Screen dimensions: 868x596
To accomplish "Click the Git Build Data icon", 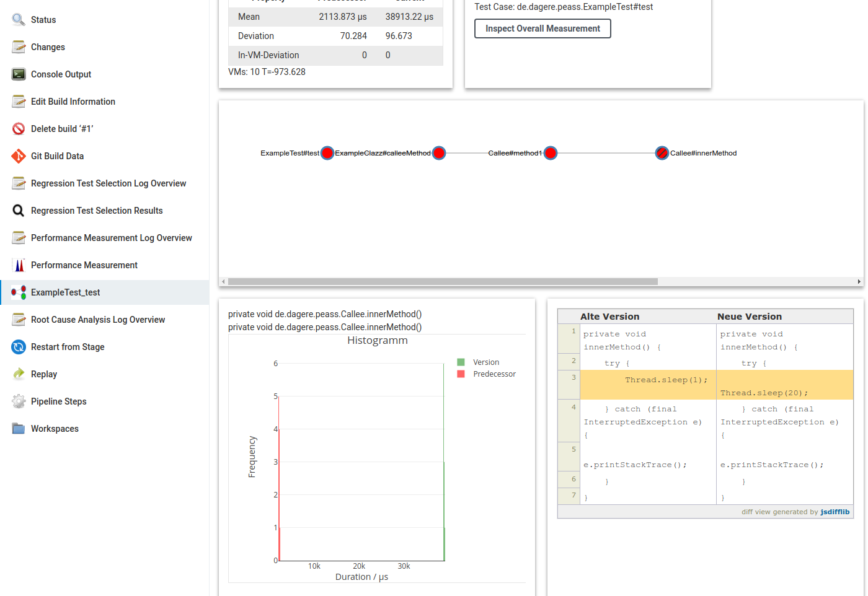I will 19,156.
